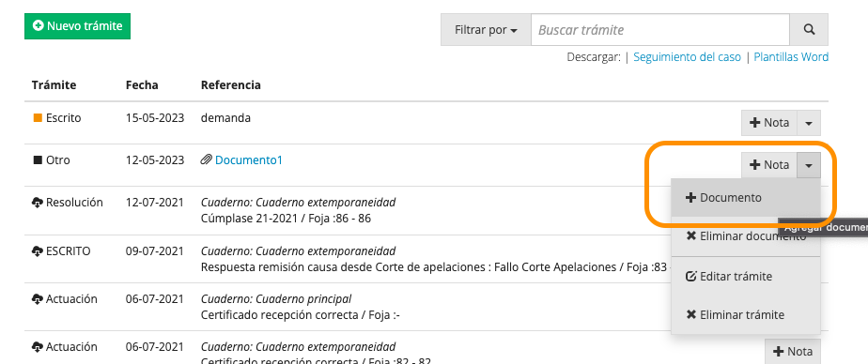Click the magnifier search icon button
The height and width of the screenshot is (364, 868).
click(x=809, y=30)
